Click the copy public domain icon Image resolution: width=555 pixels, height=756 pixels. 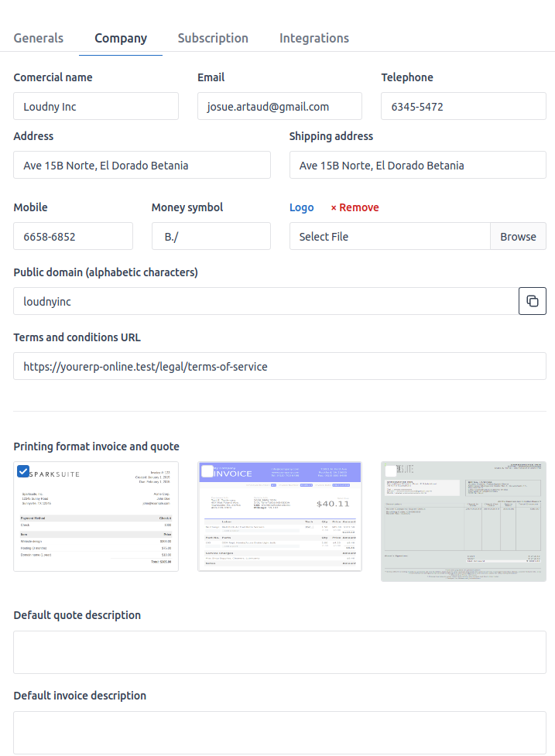tap(532, 301)
